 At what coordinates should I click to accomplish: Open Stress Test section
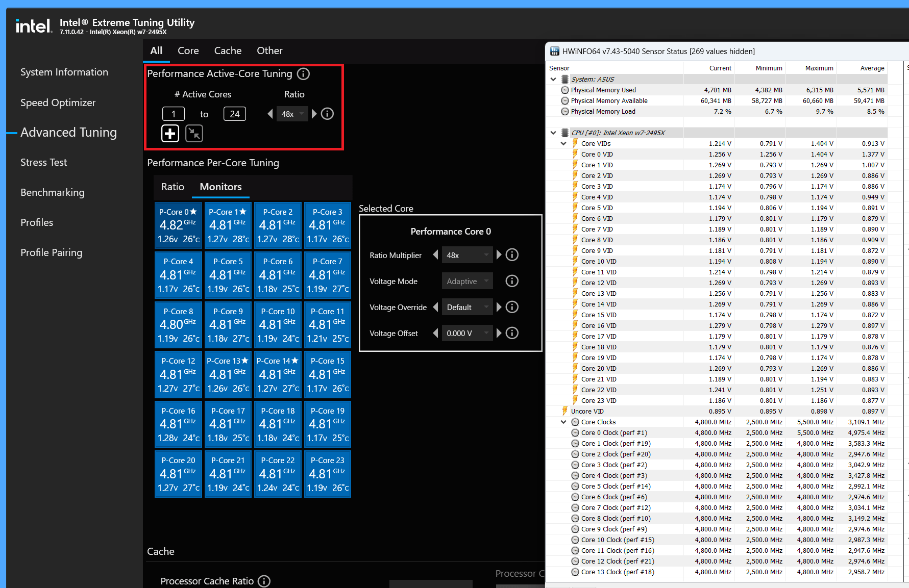[43, 162]
